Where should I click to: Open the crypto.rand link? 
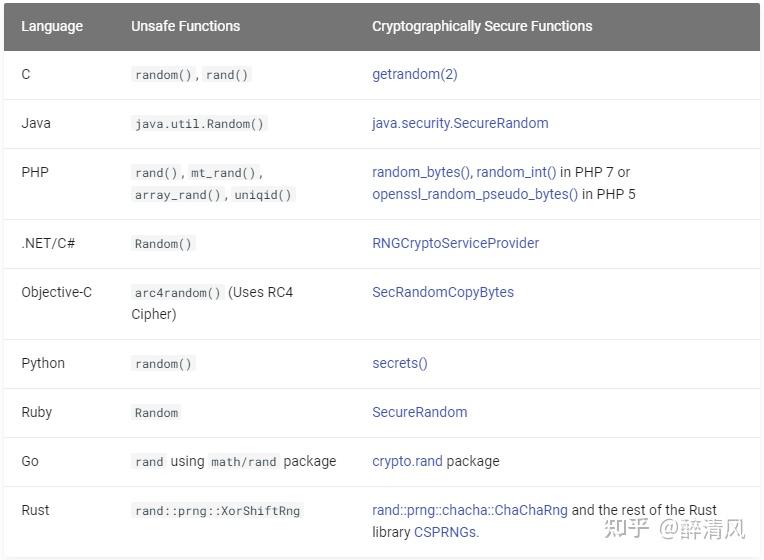click(407, 461)
